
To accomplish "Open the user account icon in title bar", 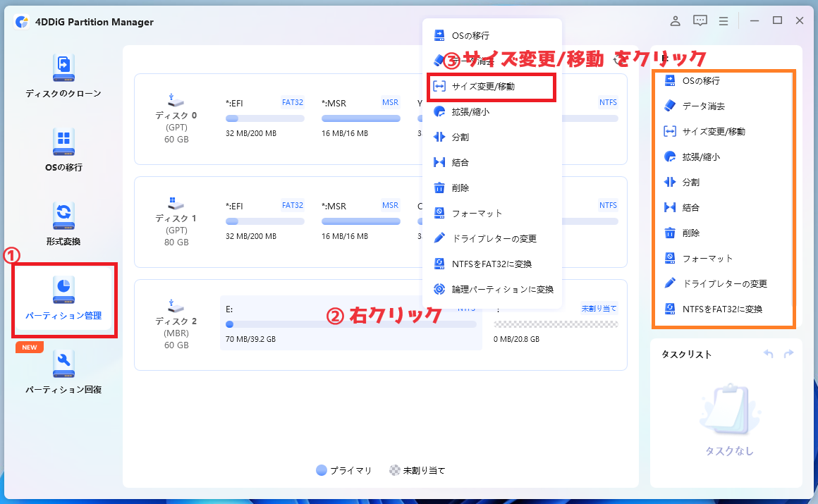I will (675, 21).
